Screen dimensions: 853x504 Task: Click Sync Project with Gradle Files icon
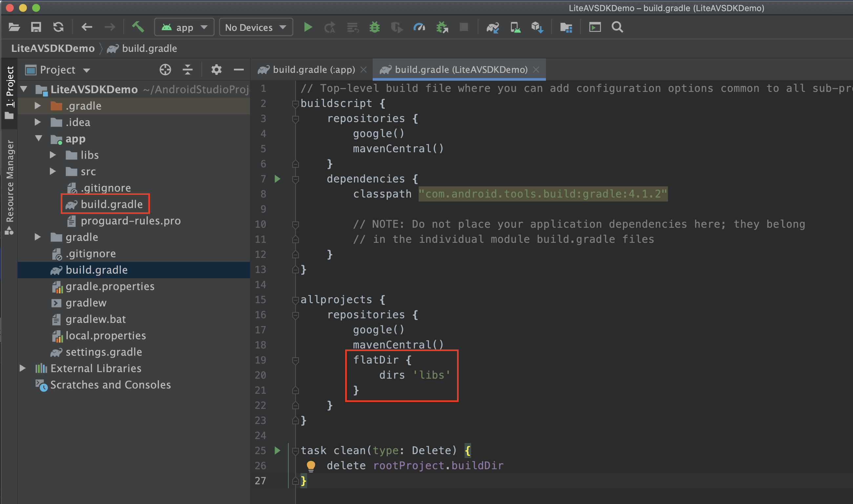coord(492,27)
